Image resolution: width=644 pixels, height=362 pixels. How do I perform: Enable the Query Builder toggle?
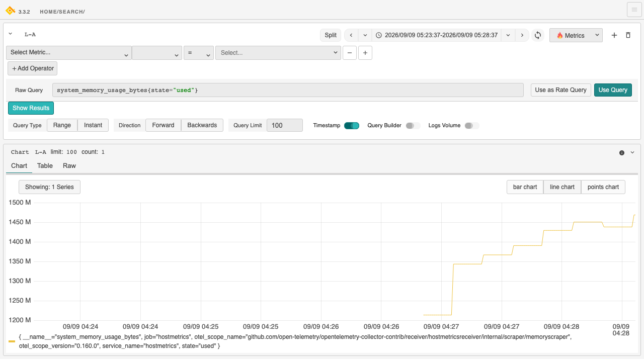pos(413,126)
